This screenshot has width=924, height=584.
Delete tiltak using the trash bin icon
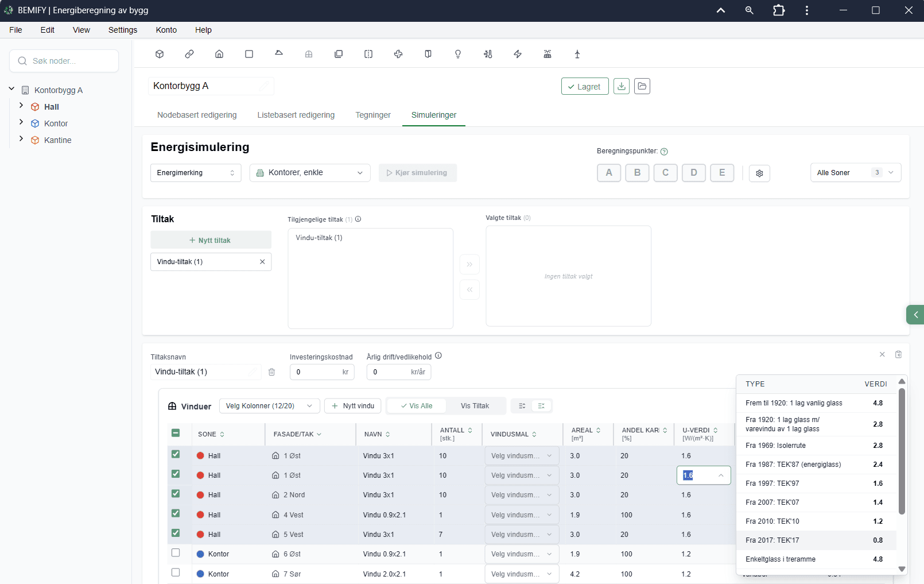tap(272, 372)
